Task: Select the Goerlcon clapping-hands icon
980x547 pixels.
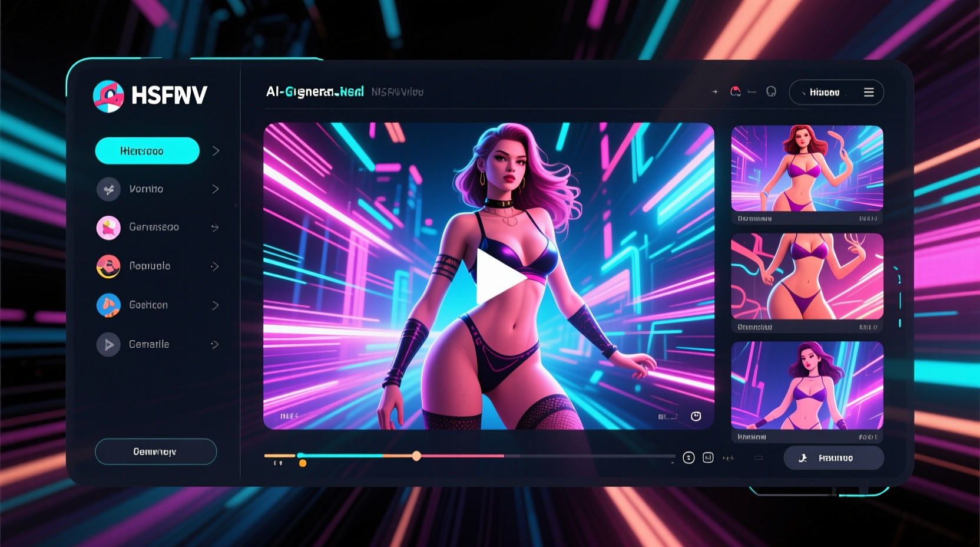Action: [108, 305]
